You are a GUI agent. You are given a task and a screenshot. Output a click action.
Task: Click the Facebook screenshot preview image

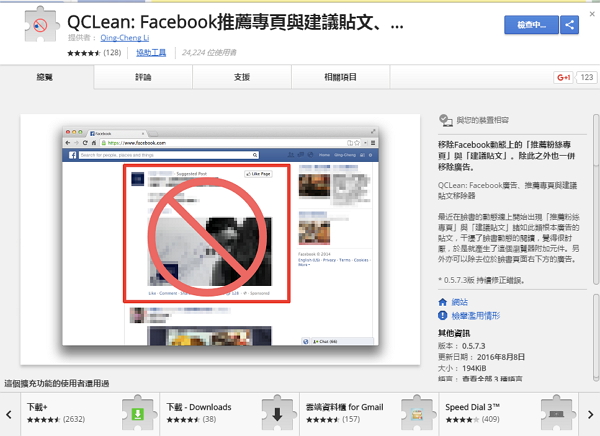tap(221, 236)
